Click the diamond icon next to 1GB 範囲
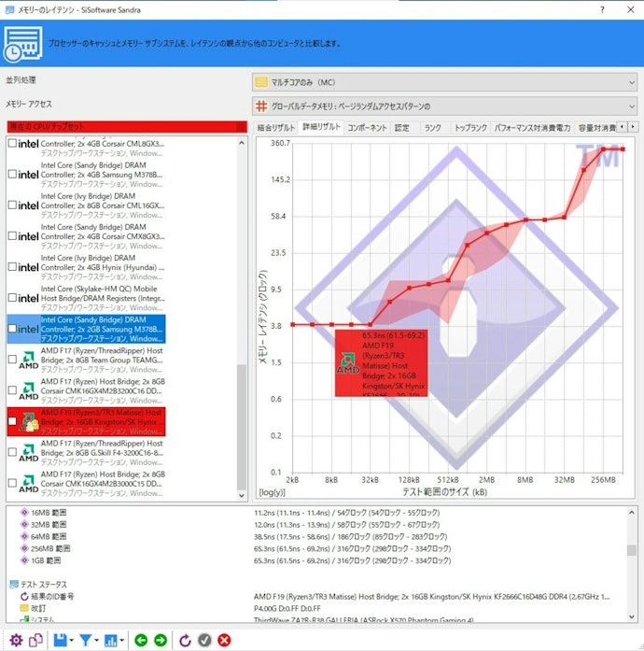This screenshot has height=651, width=644. pyautogui.click(x=24, y=560)
